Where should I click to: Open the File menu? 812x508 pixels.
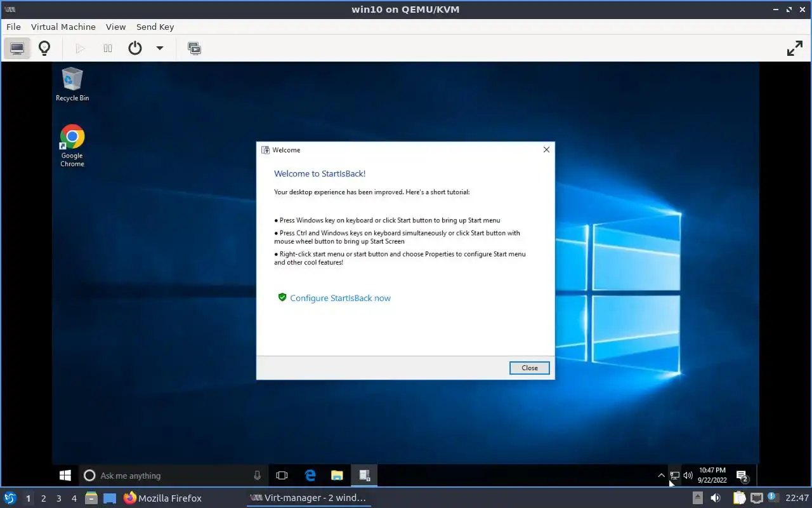pos(13,27)
